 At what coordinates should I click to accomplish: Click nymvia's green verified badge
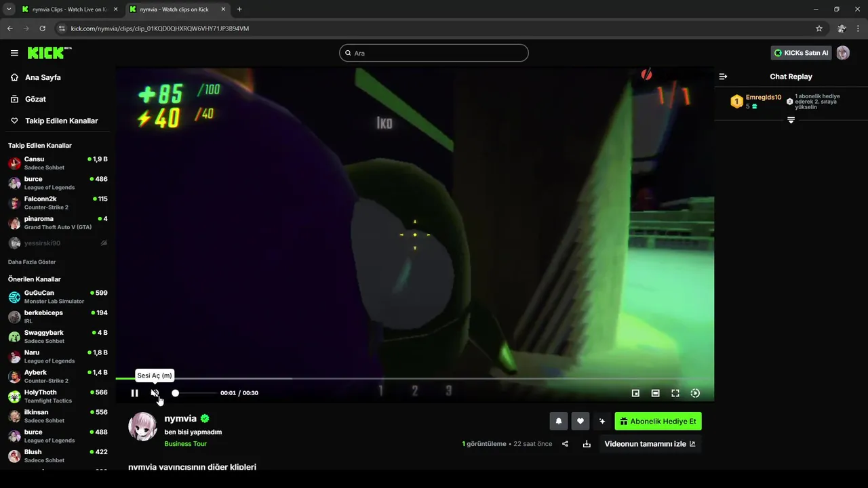[205, 419]
